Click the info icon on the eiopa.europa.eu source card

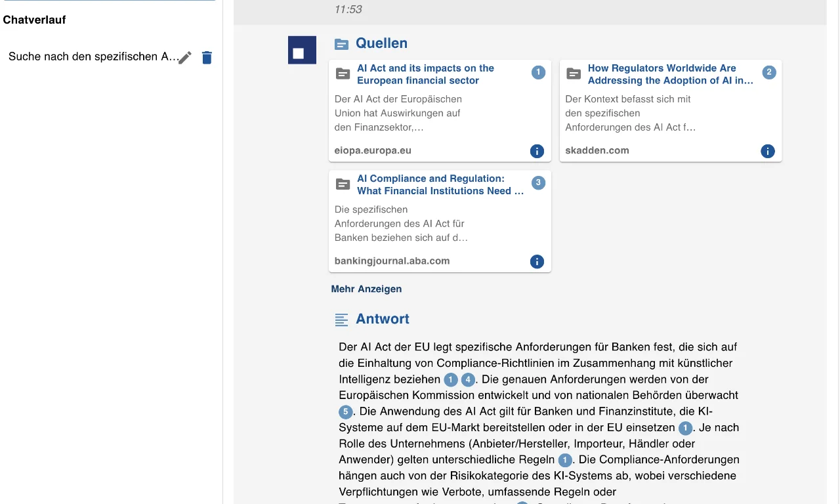point(537,151)
